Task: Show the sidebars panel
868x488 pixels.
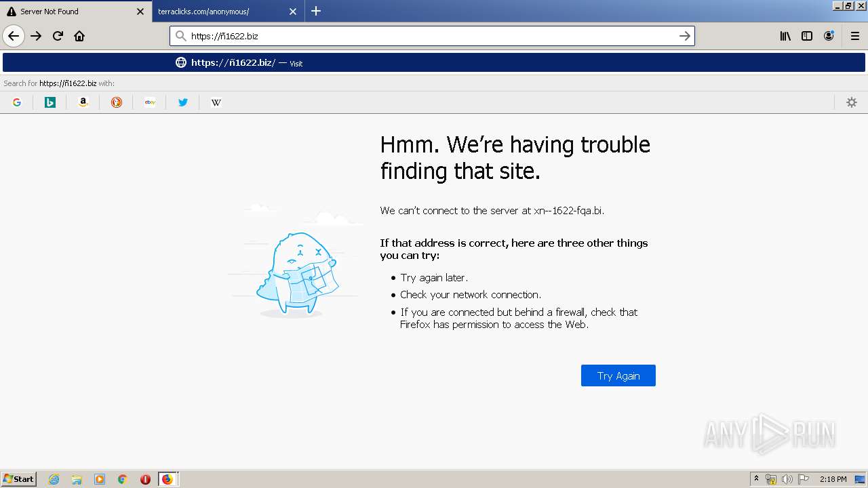Action: (x=807, y=36)
